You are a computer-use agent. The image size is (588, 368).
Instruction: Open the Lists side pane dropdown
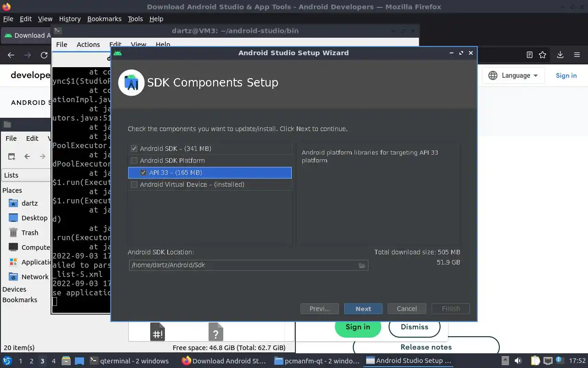tap(26, 175)
